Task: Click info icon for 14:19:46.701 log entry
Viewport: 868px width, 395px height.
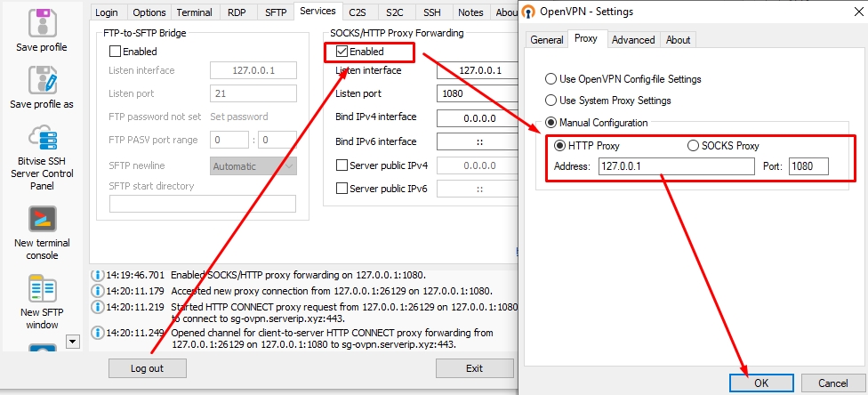Action: [x=98, y=275]
